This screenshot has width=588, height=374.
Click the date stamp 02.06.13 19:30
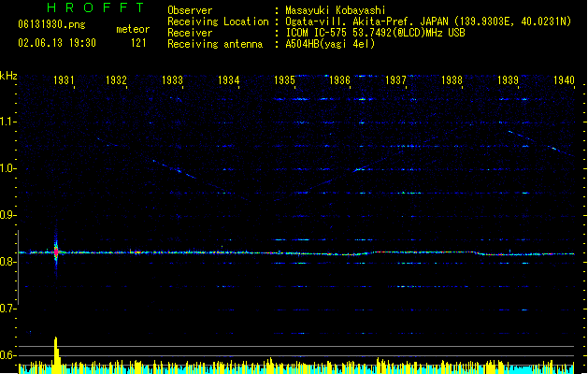(x=57, y=43)
